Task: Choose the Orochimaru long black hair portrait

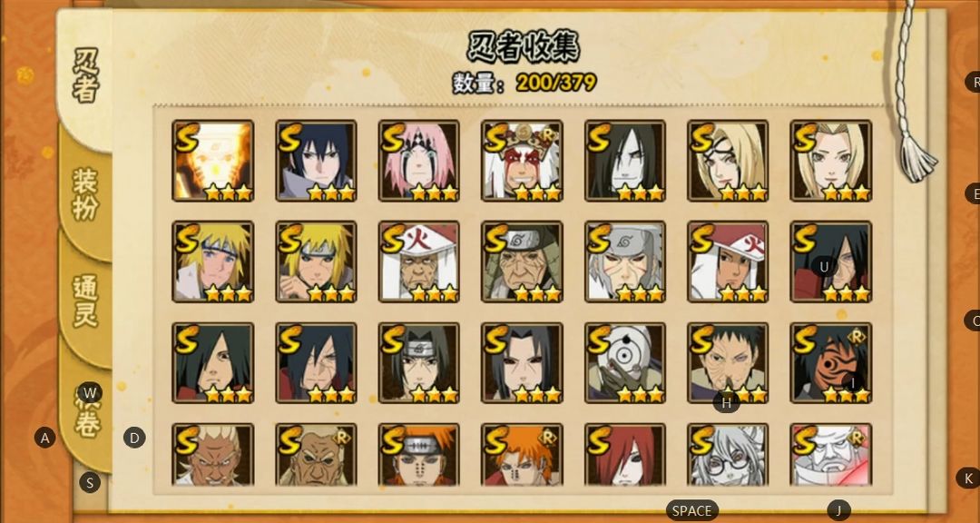Action: pyautogui.click(x=625, y=161)
